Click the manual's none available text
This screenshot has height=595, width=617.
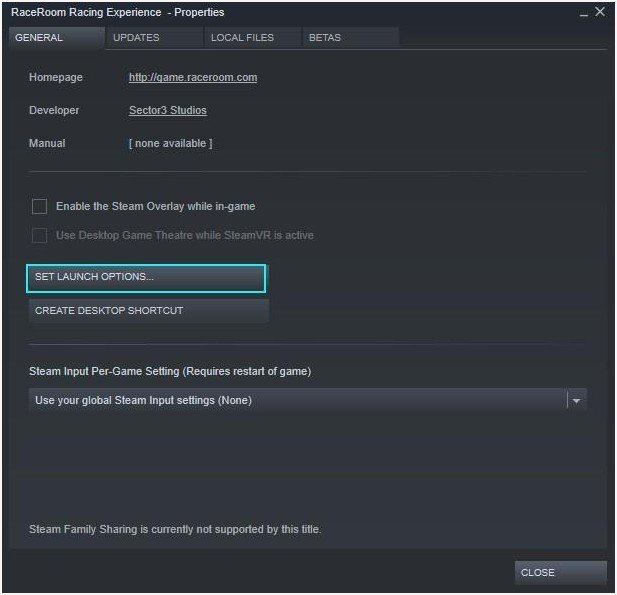point(170,143)
